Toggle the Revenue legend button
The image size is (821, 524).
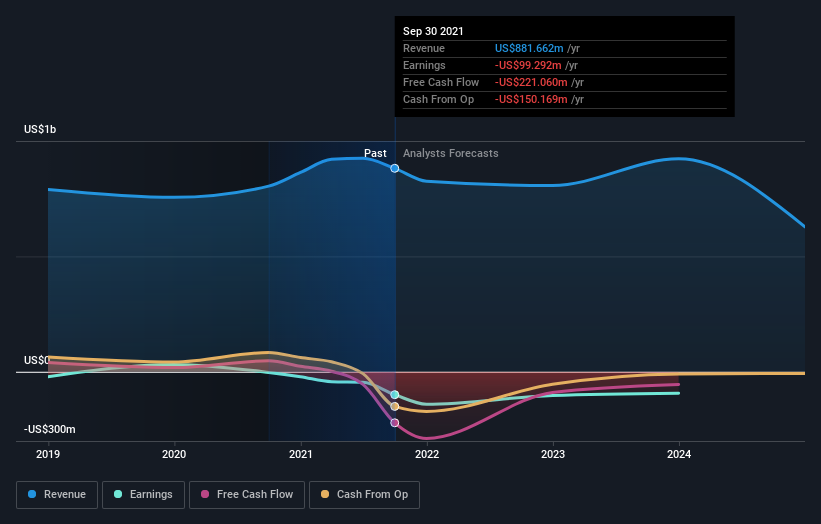pyautogui.click(x=57, y=495)
